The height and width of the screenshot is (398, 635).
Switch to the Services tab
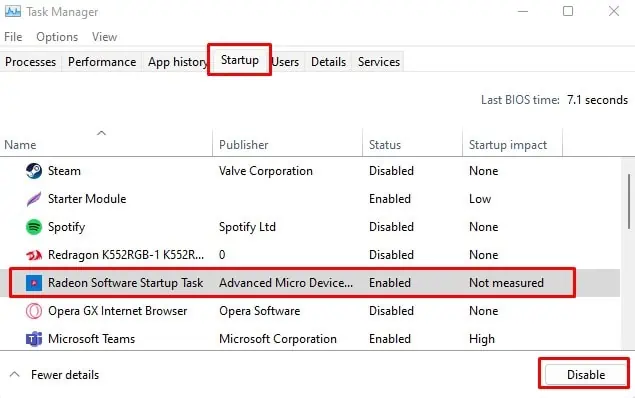point(379,62)
